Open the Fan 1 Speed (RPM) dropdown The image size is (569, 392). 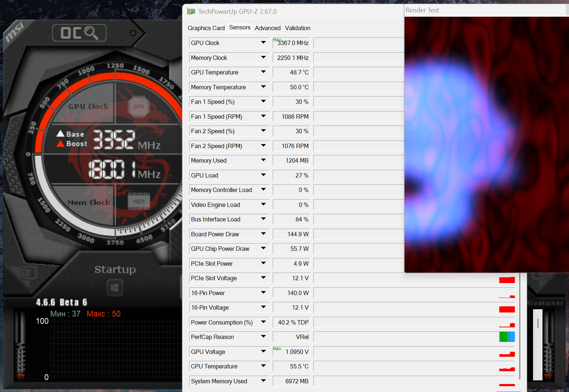pos(264,117)
